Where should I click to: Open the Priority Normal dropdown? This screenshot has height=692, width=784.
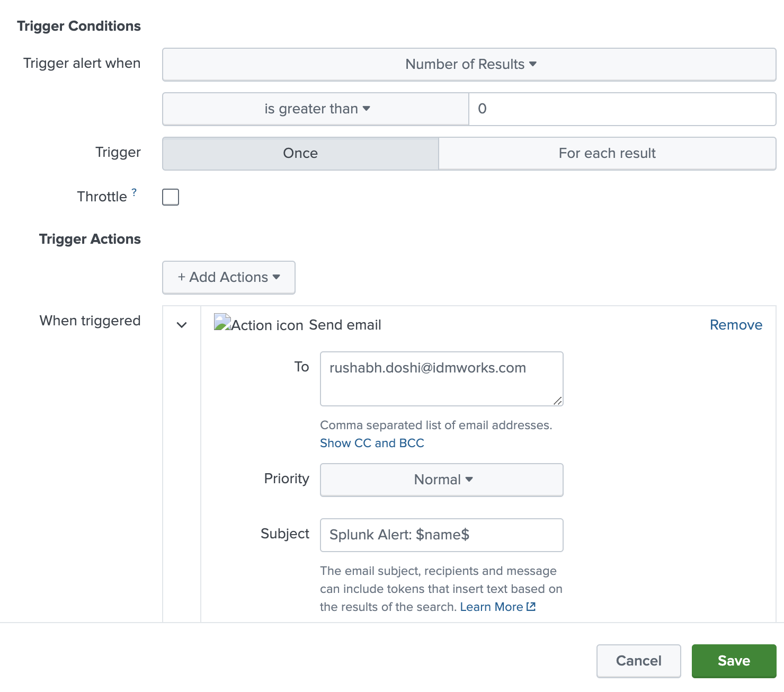(442, 480)
